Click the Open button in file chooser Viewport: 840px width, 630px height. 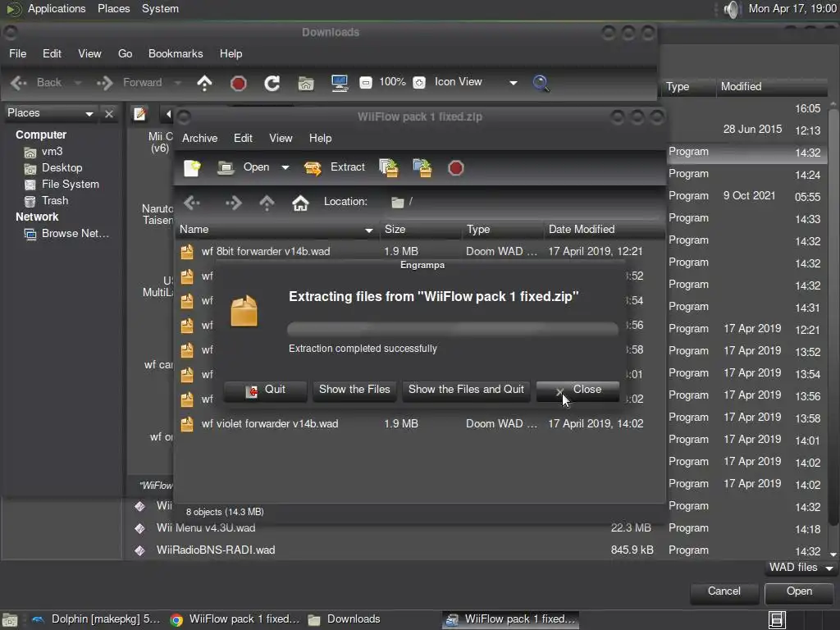click(799, 592)
